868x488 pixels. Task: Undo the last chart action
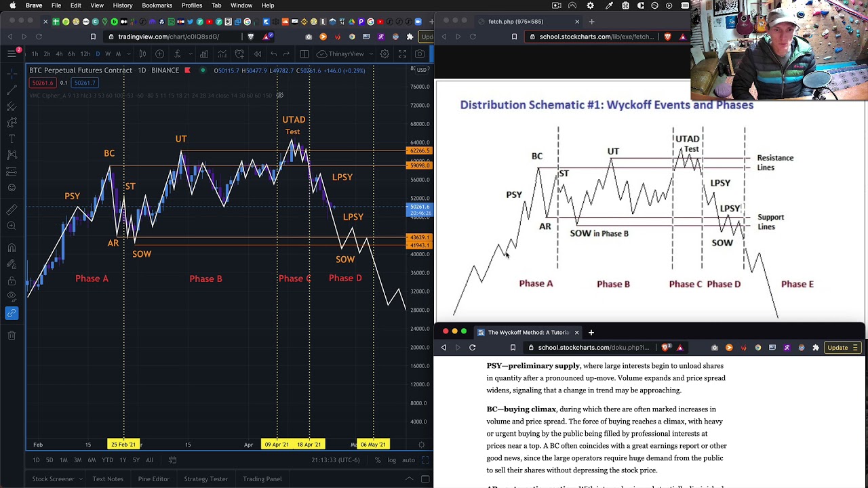(x=273, y=54)
